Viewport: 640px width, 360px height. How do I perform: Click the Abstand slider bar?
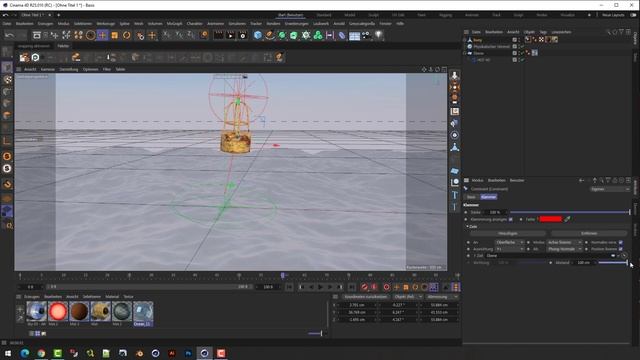point(612,262)
